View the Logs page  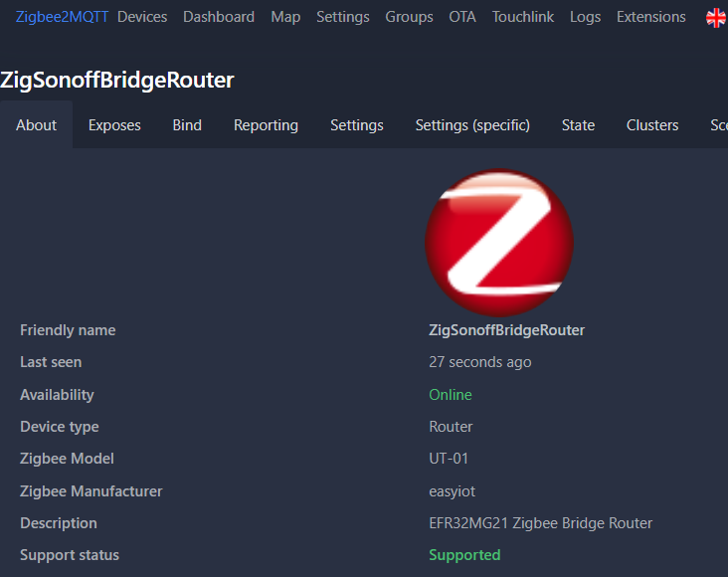pos(585,17)
